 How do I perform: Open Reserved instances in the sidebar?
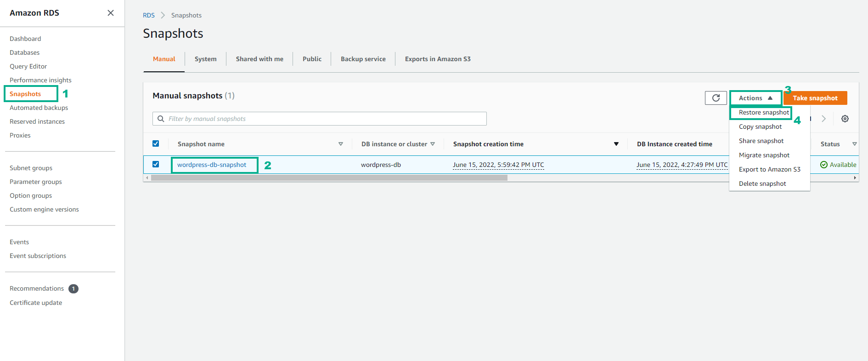[37, 121]
